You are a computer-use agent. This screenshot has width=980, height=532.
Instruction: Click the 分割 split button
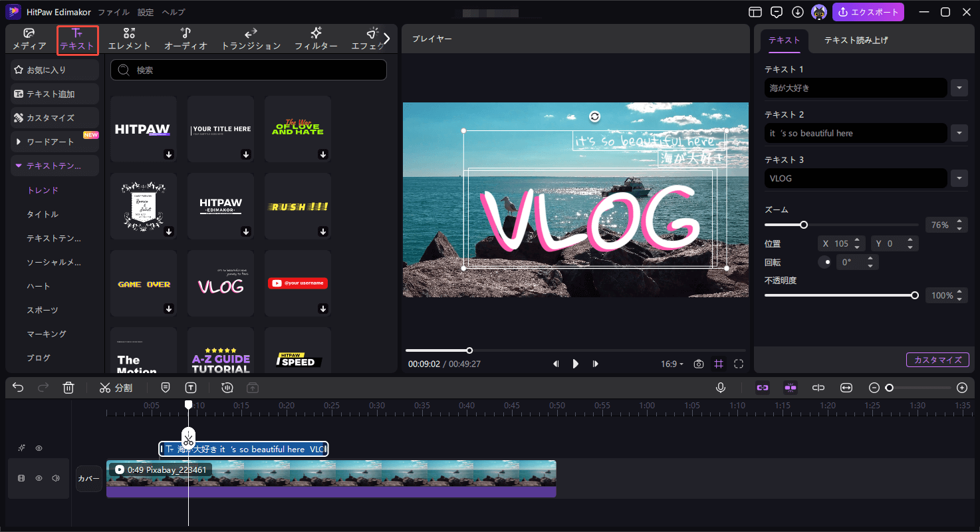[x=116, y=388]
